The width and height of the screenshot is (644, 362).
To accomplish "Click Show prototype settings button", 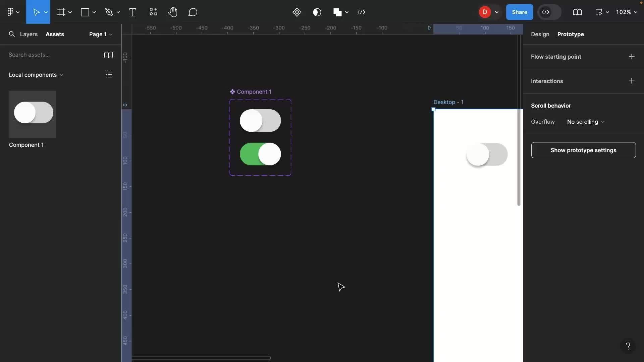I will 583,150.
